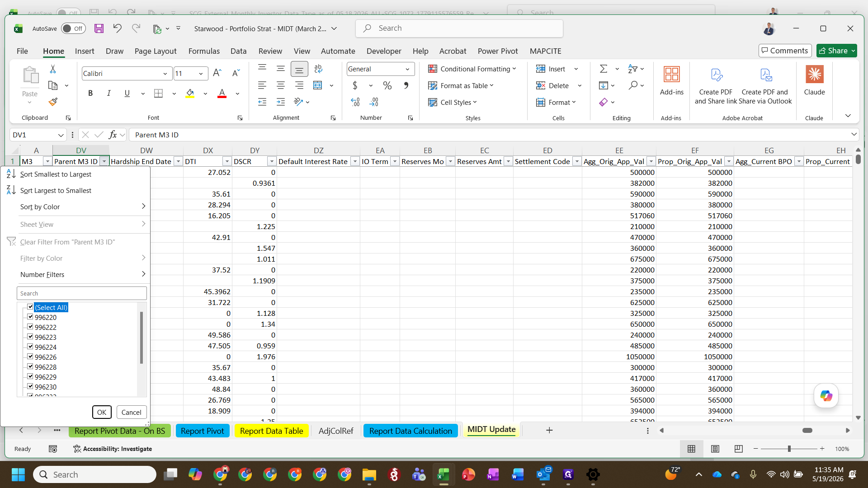Screen dimensions: 868x488
Task: Open the Power Pivot ribbon tab
Action: [498, 51]
